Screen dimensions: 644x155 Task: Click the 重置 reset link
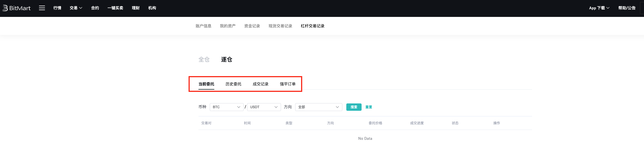(x=369, y=107)
